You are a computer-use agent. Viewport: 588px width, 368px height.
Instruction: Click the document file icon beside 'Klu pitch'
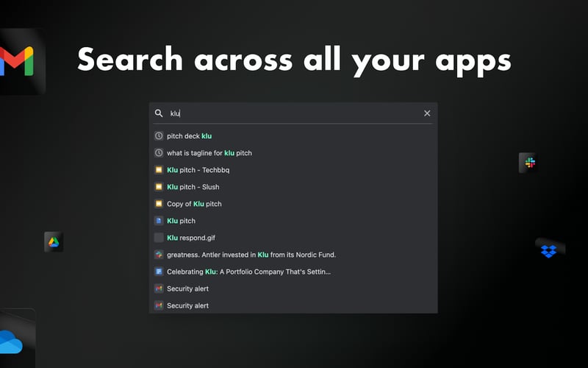click(159, 220)
